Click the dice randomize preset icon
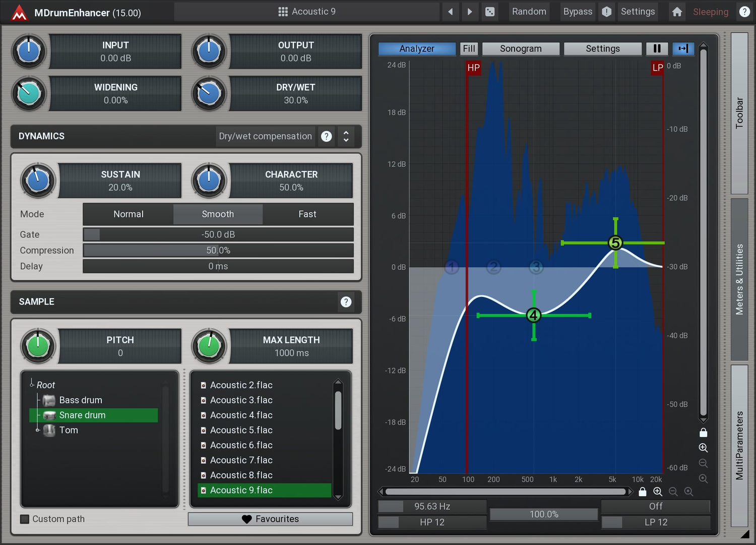The width and height of the screenshot is (756, 545). (x=489, y=12)
